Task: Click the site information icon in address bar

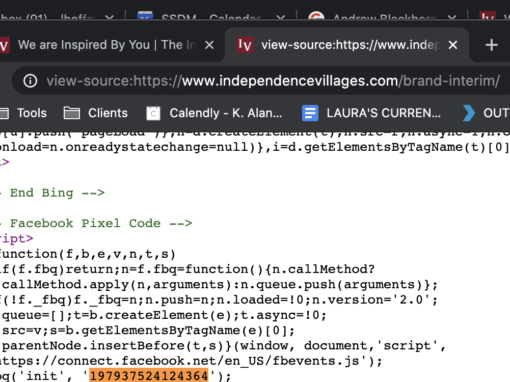Action: (x=30, y=81)
